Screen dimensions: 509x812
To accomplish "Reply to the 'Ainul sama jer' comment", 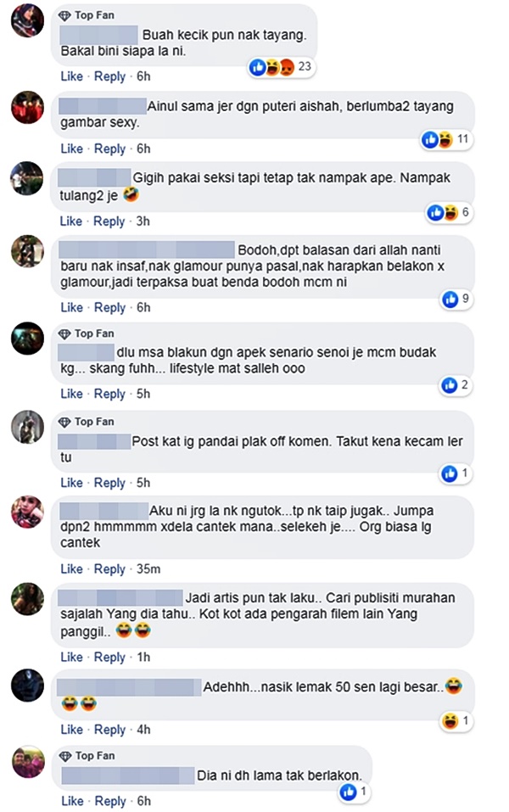I will click(x=109, y=149).
